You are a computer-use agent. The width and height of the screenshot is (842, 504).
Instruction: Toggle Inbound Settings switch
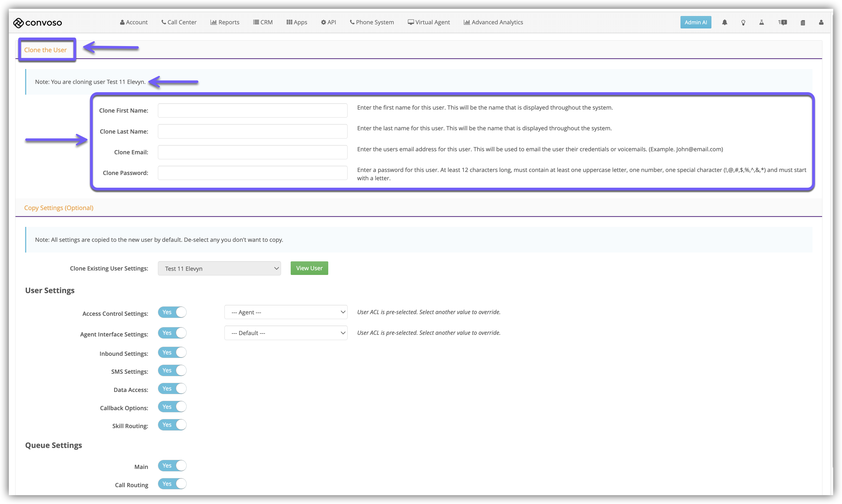tap(172, 352)
